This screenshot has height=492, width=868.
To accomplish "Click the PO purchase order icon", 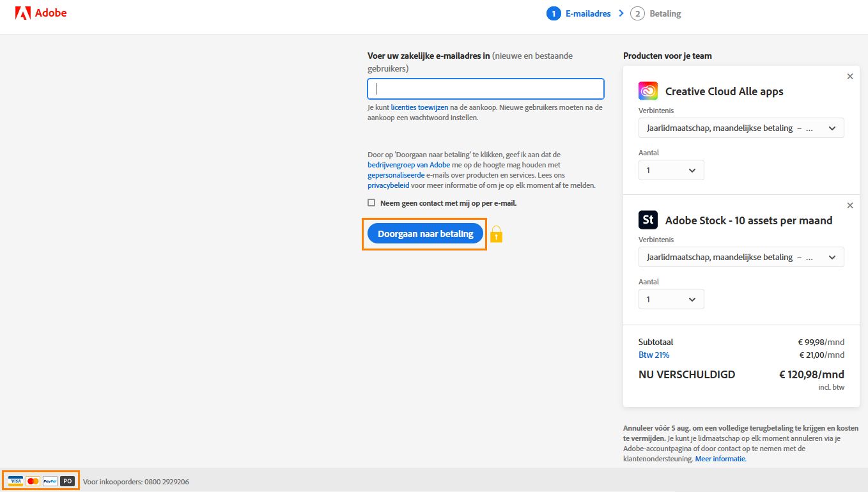I will point(68,481).
